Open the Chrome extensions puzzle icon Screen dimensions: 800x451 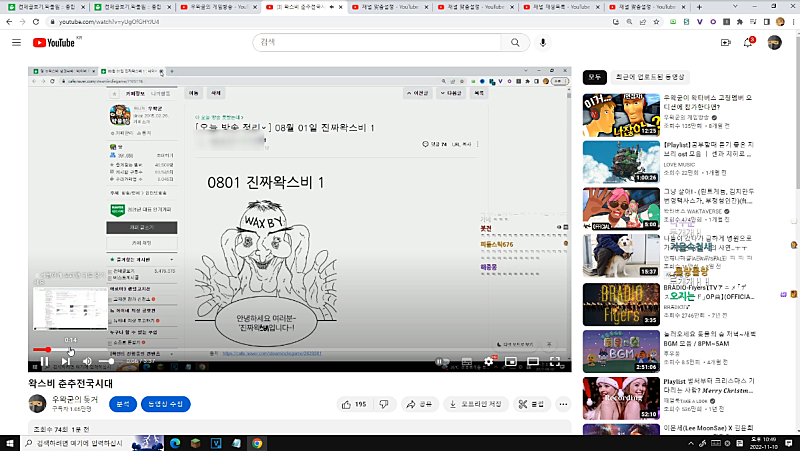coord(740,22)
